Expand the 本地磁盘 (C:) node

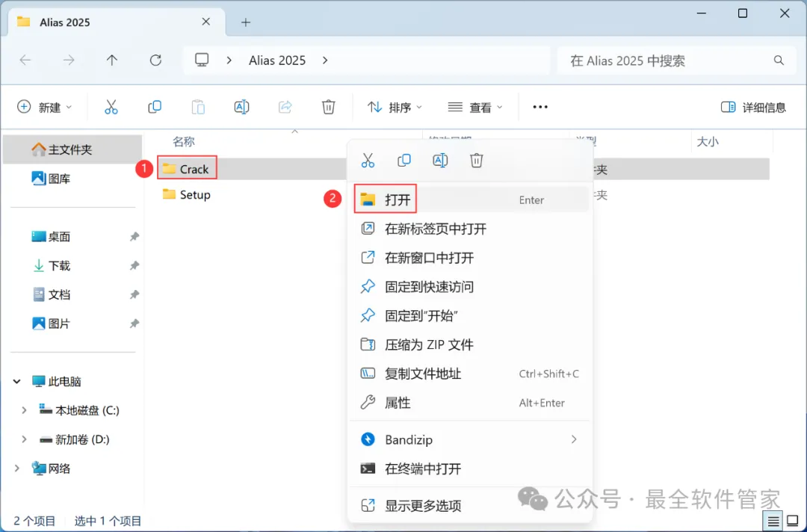click(24, 410)
